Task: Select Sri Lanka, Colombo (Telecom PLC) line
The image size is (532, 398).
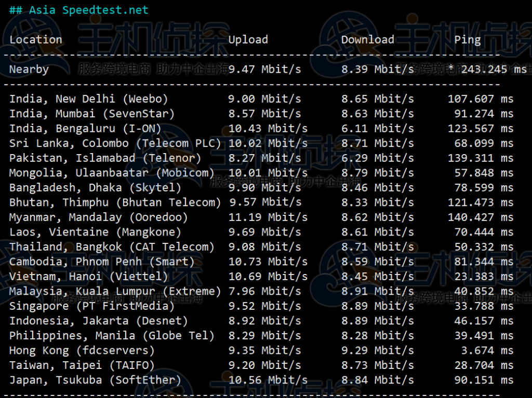Action: [115, 143]
